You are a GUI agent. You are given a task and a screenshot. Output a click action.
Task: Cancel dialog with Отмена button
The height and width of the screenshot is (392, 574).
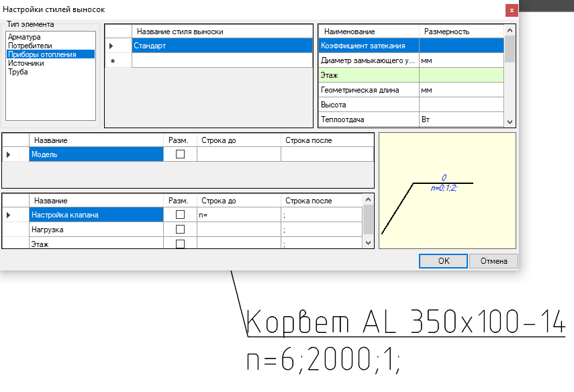tap(493, 261)
